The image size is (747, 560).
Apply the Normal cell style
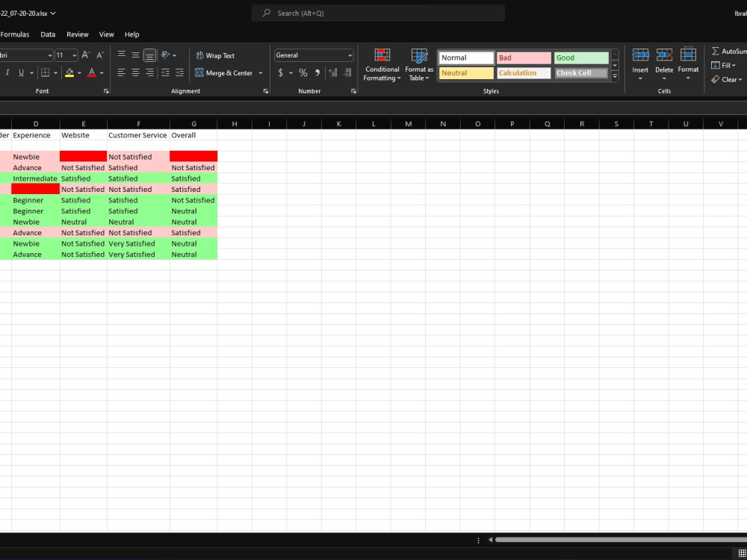pyautogui.click(x=466, y=57)
